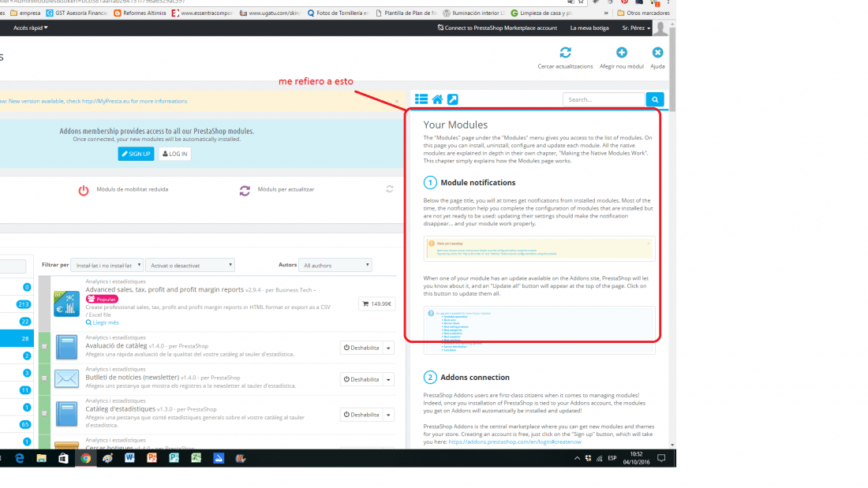This screenshot has width=868, height=488.
Task: Open La meva botiga link
Action: (x=589, y=28)
